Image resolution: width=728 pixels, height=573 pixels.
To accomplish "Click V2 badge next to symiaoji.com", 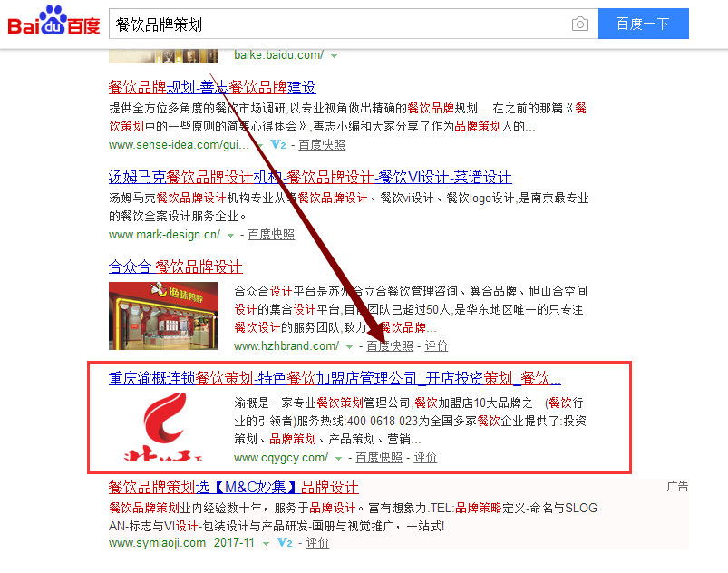I will click(284, 542).
